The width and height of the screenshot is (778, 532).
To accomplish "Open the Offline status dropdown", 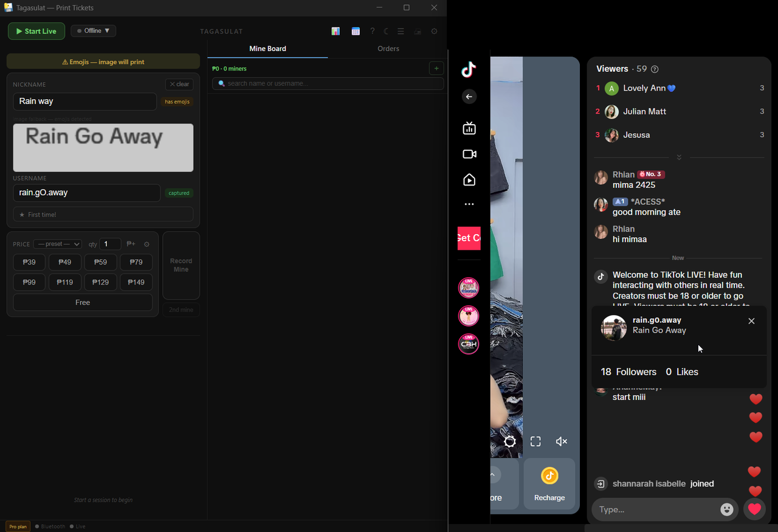I will [x=94, y=31].
